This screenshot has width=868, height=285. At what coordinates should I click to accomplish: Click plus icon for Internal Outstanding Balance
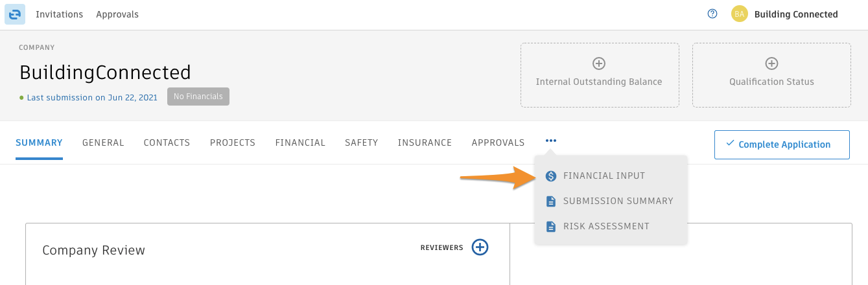[x=599, y=63]
